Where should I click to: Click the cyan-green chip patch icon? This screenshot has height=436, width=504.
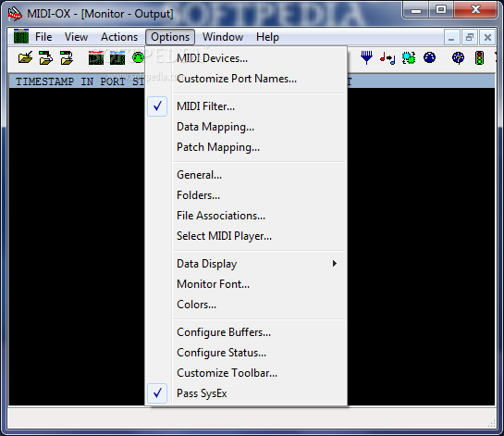409,58
